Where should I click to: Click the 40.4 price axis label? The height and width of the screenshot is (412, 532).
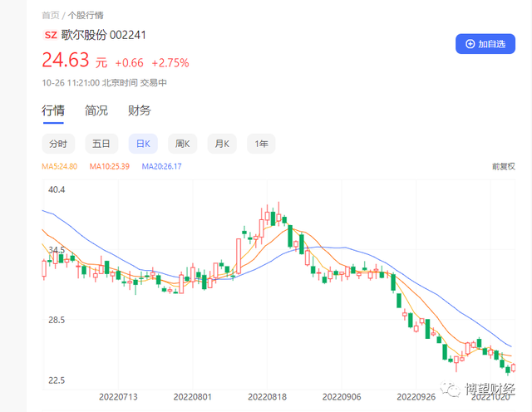click(x=57, y=189)
